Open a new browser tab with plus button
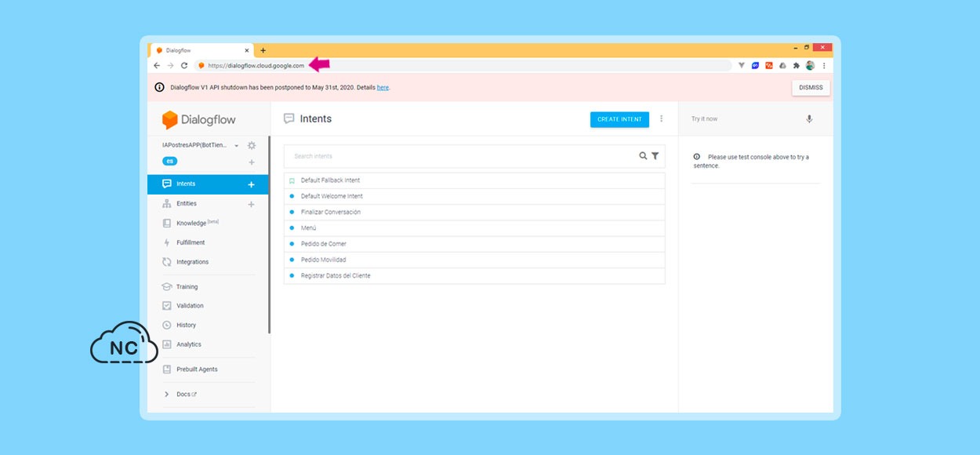The image size is (980, 455). [x=263, y=50]
